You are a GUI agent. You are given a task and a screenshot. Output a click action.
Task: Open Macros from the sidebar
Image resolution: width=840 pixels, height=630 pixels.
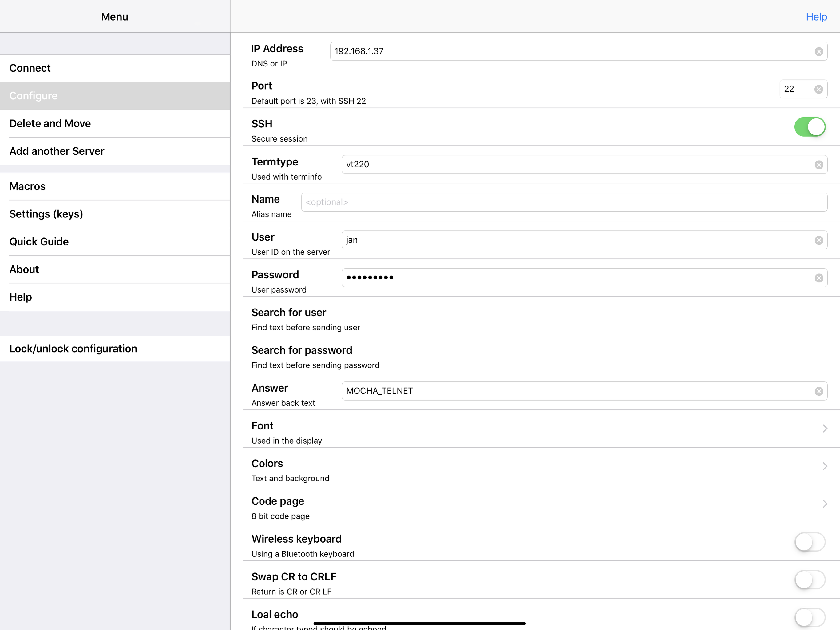[27, 186]
